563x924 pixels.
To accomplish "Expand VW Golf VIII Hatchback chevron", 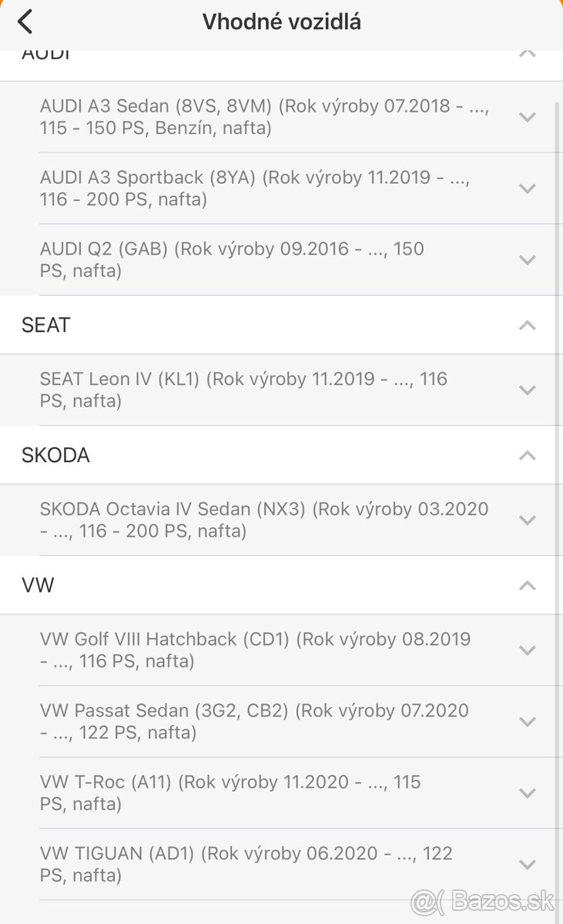I will click(x=528, y=651).
